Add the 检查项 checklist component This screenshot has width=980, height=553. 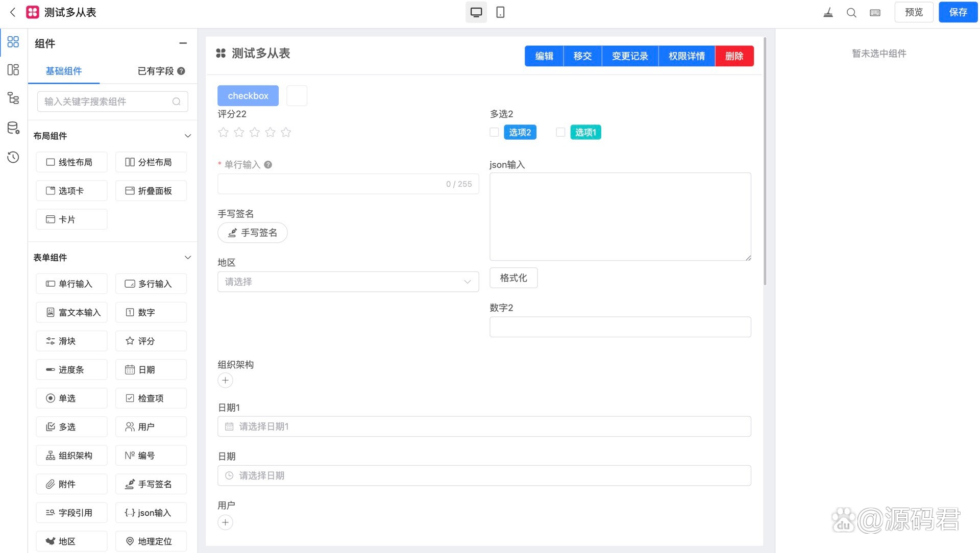pos(151,398)
